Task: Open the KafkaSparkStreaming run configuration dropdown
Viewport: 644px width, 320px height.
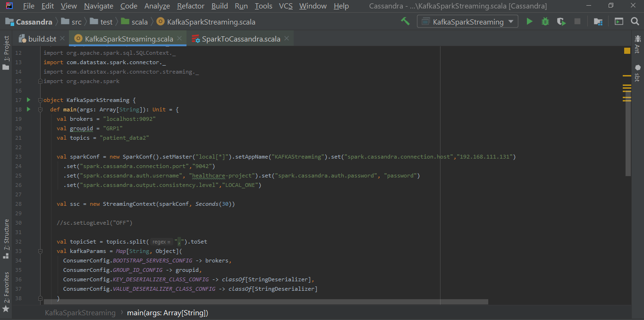Action: pyautogui.click(x=467, y=22)
